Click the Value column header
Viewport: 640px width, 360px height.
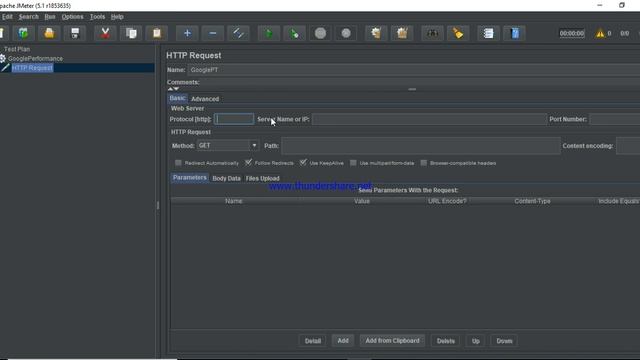tap(362, 201)
